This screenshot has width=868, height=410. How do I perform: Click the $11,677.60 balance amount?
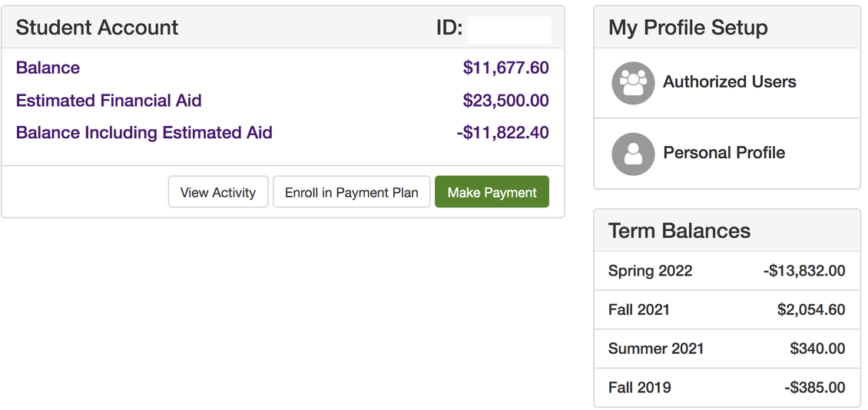tap(506, 68)
